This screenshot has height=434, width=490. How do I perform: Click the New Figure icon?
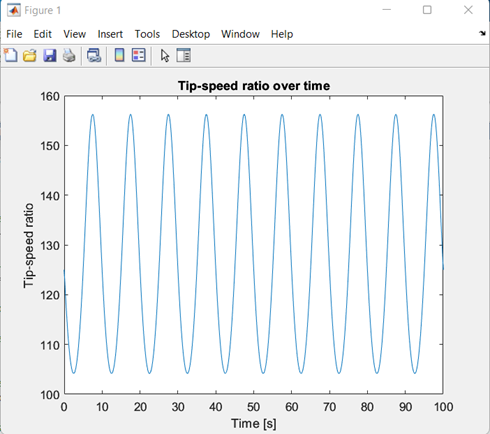click(11, 55)
